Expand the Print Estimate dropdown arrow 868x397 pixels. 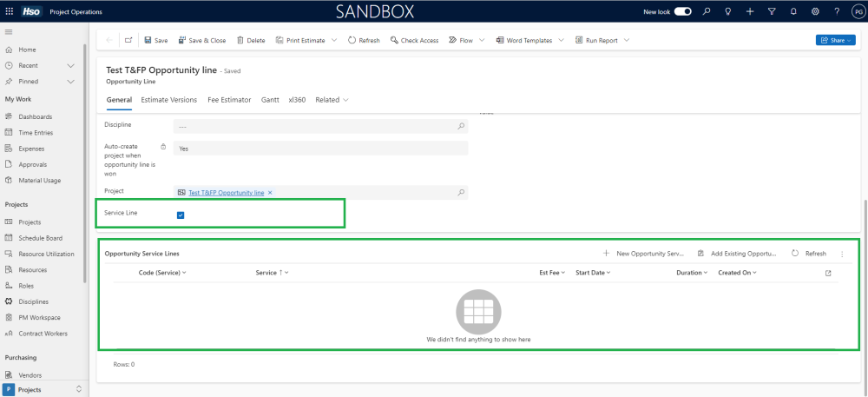pyautogui.click(x=334, y=41)
